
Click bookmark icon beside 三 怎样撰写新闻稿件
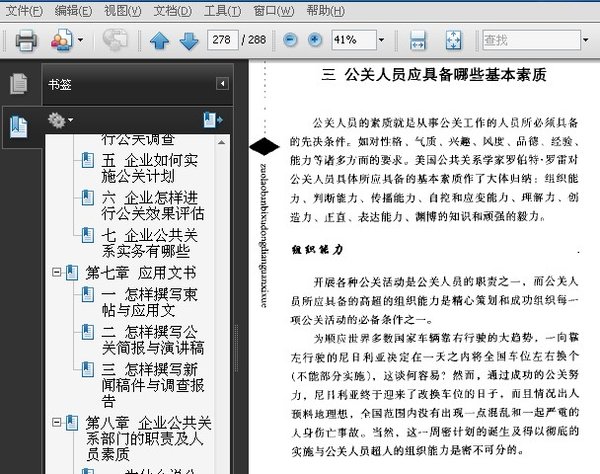pos(88,369)
